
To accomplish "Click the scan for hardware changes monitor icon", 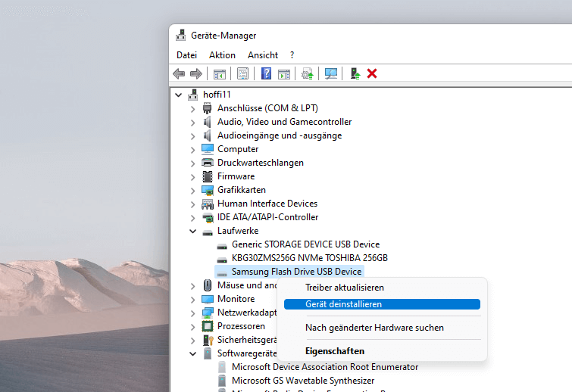I will point(331,73).
